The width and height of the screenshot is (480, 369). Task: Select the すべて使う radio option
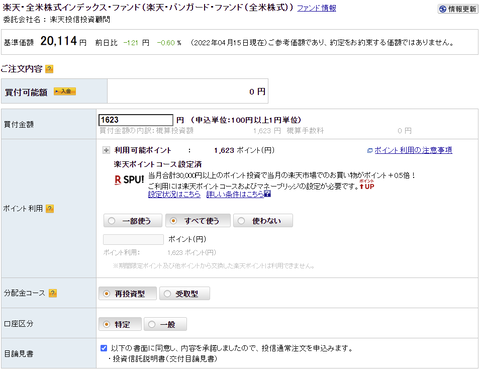(x=198, y=221)
